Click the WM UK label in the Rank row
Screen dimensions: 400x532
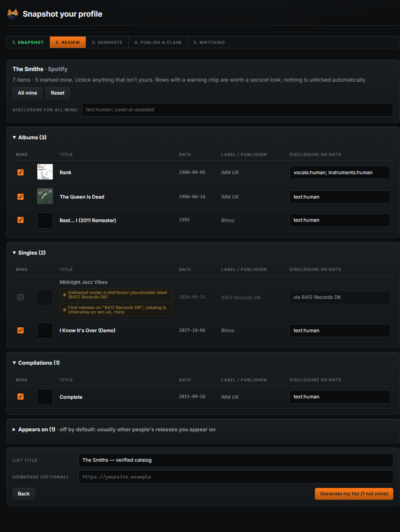click(230, 173)
